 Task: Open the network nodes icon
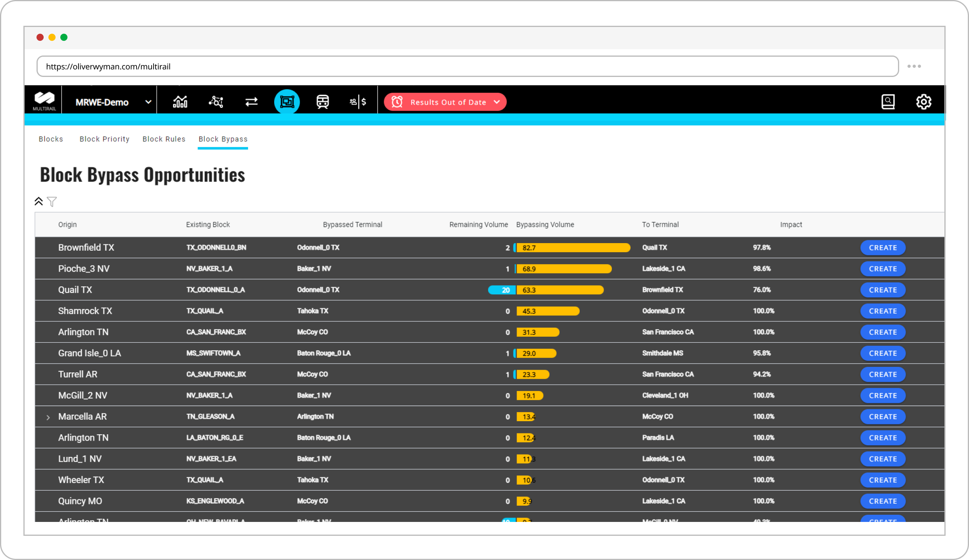tap(216, 102)
